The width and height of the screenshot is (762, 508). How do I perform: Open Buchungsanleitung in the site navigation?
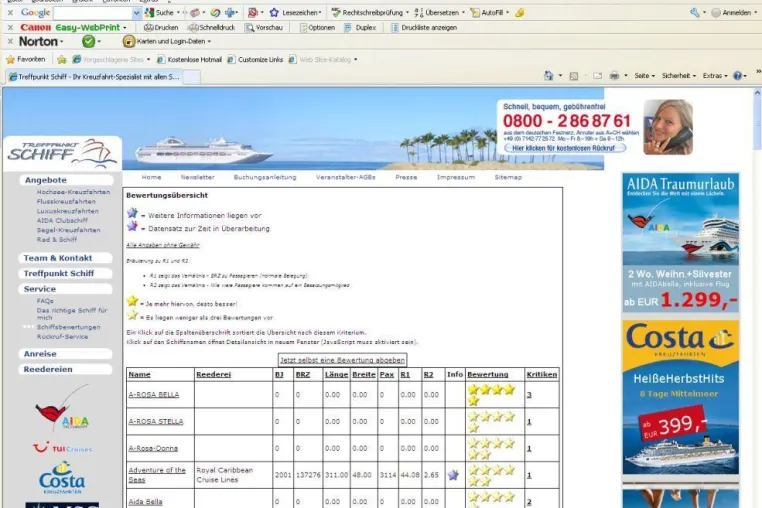(x=265, y=177)
